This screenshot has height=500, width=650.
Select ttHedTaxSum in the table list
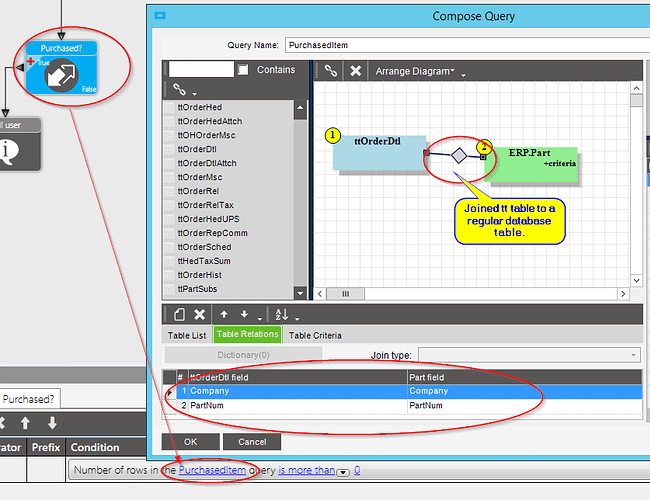click(x=204, y=261)
